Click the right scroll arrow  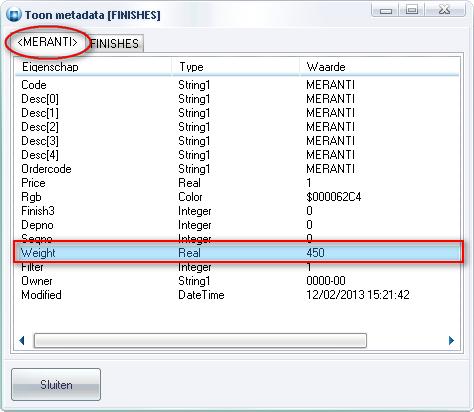click(x=452, y=341)
